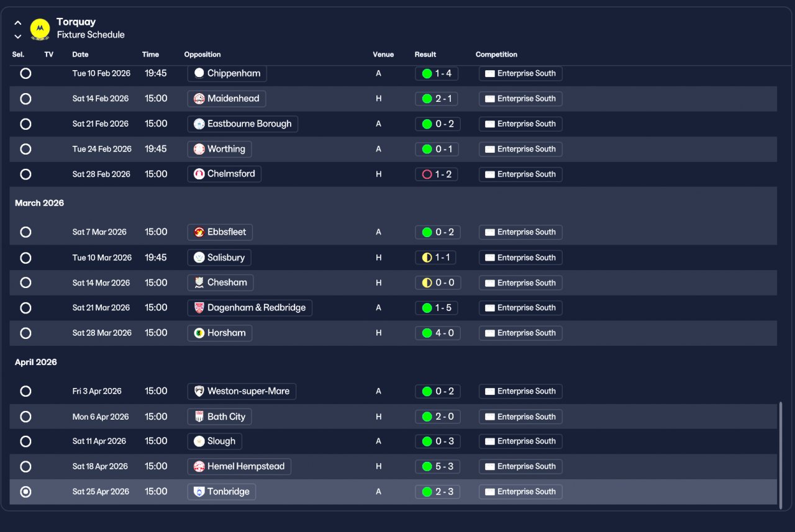Viewport: 795px width, 532px height.
Task: Click the Bath City crest icon
Action: 199,417
